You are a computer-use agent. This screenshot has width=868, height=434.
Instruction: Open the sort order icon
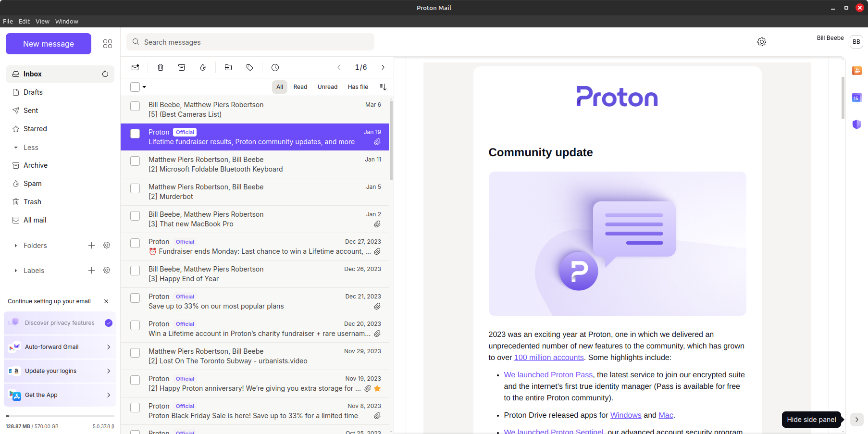click(x=383, y=87)
